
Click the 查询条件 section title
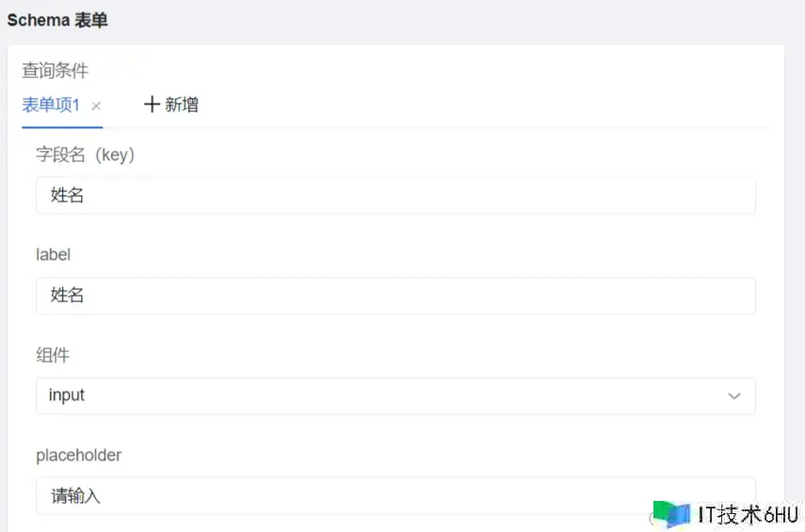point(55,71)
